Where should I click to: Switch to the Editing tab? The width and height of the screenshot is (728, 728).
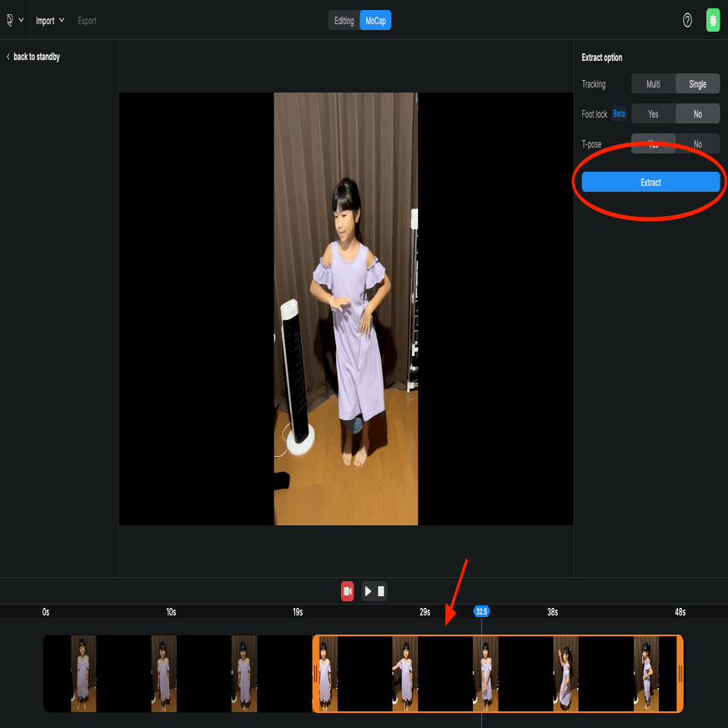coord(344,20)
